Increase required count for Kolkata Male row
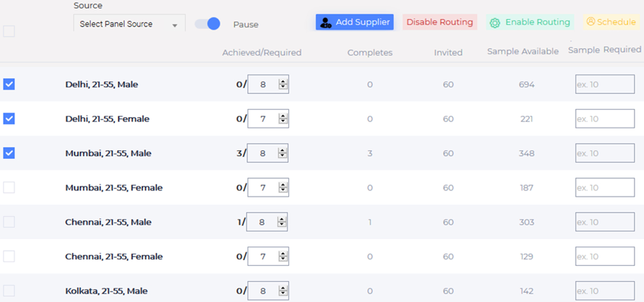The height and width of the screenshot is (302, 644). [x=283, y=288]
